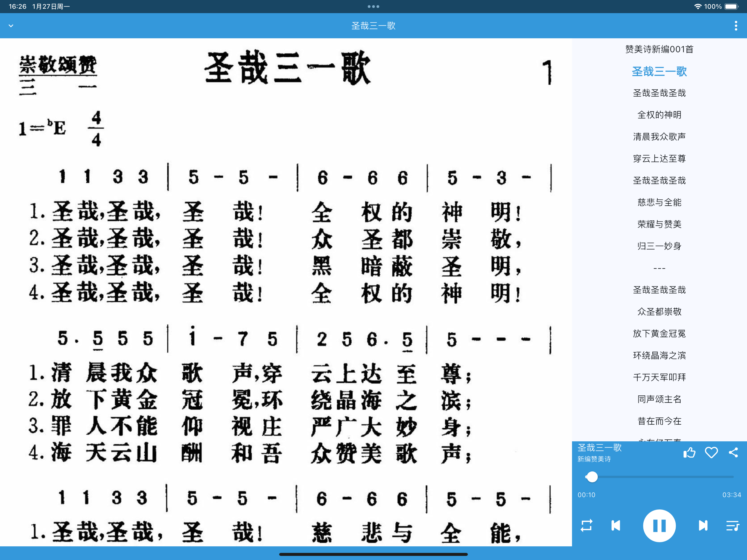Open the playlist queue icon
747x560 pixels.
point(733,526)
